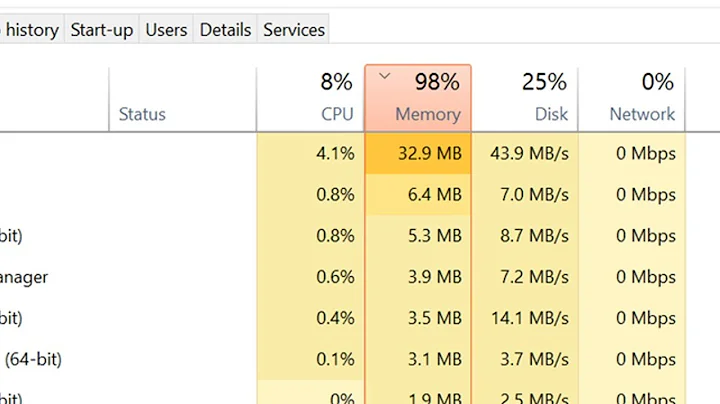Select the Services tab
Viewport: 720px width, 404px height.
[294, 30]
